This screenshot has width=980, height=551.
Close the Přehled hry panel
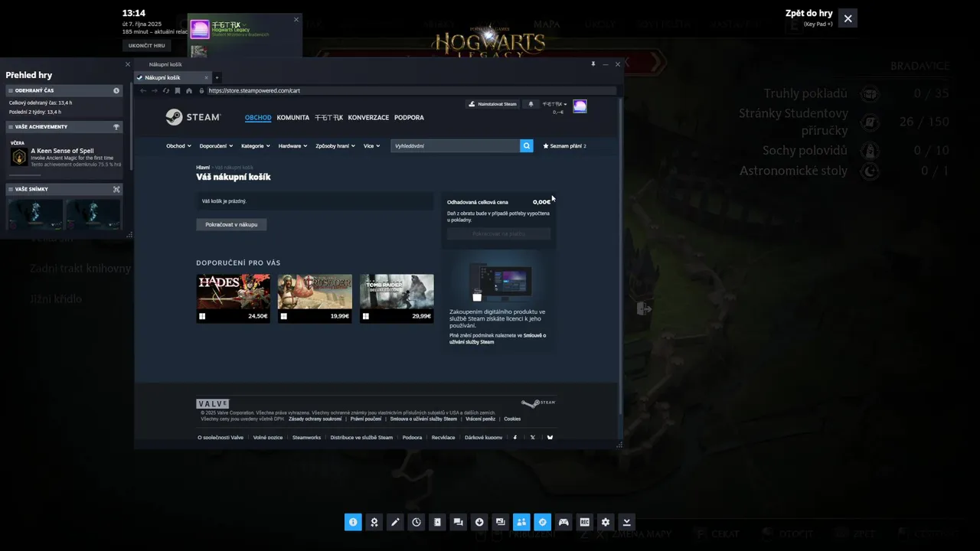128,64
